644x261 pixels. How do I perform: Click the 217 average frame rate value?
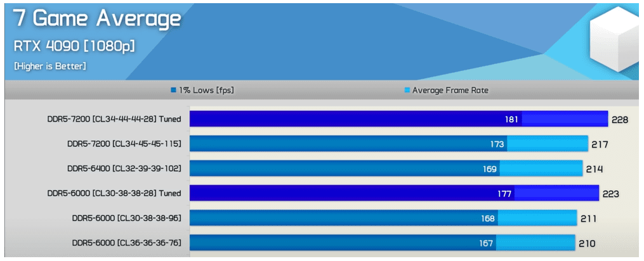pyautogui.click(x=600, y=144)
